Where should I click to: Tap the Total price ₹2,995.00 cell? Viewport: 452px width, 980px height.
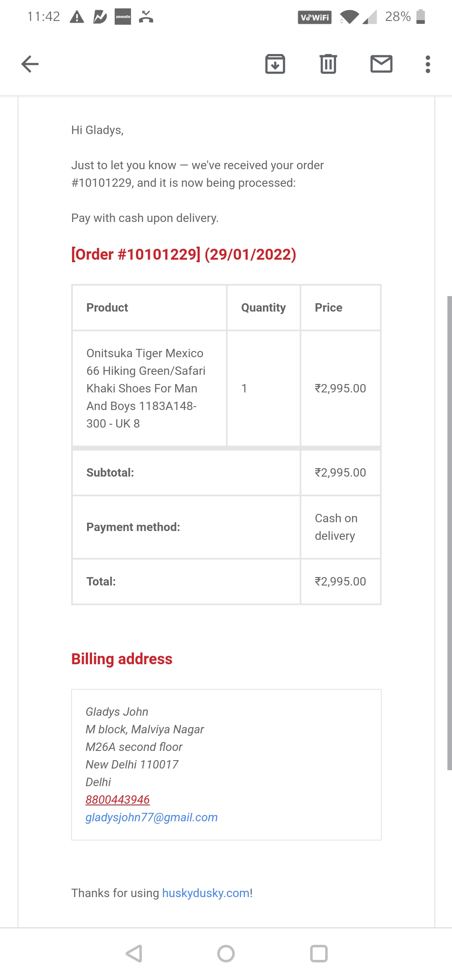click(x=340, y=581)
